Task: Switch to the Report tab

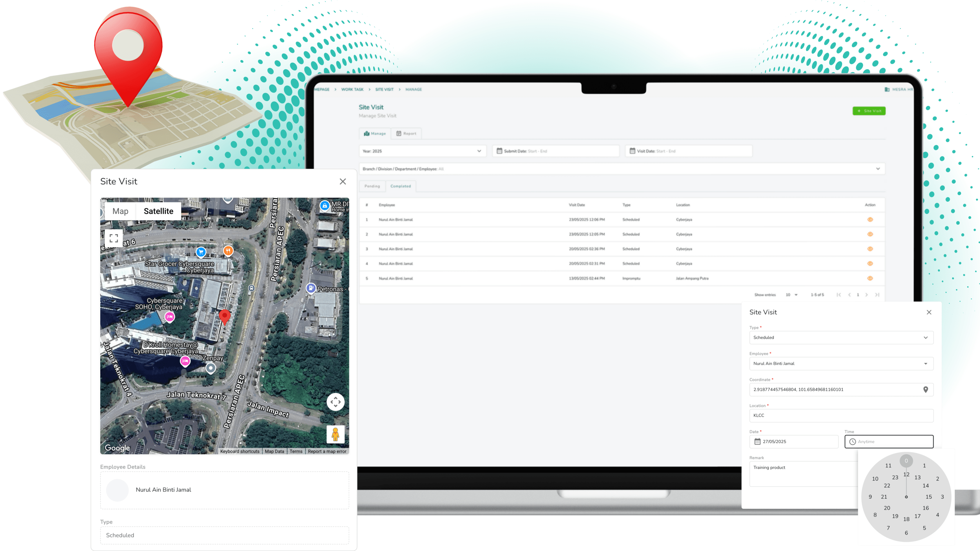Action: 406,134
